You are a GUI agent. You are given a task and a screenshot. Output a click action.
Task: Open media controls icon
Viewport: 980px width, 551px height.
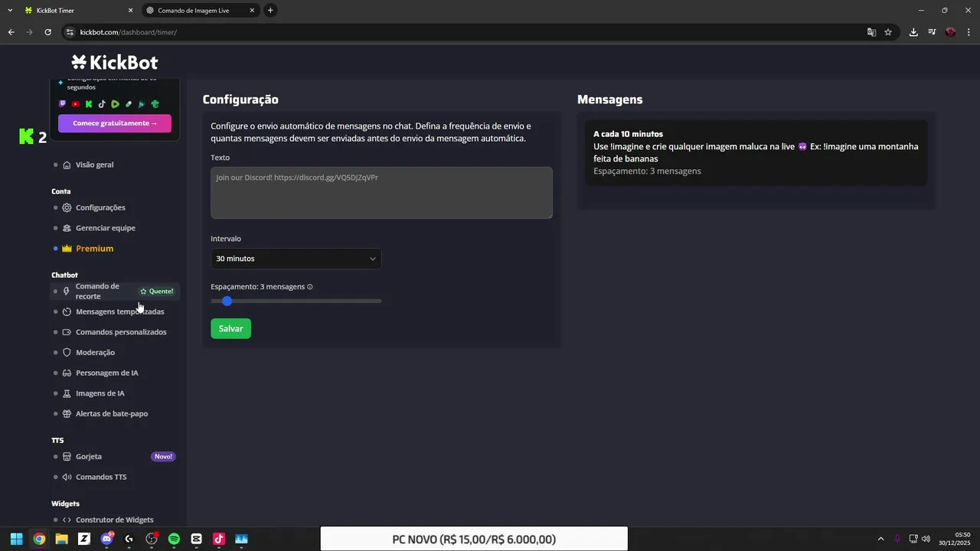[x=932, y=32]
